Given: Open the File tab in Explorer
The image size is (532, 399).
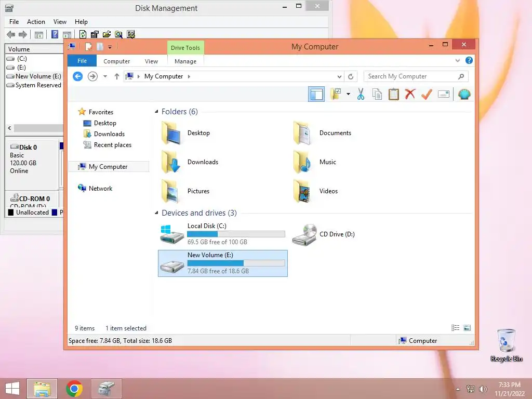Looking at the screenshot, I should (82, 61).
